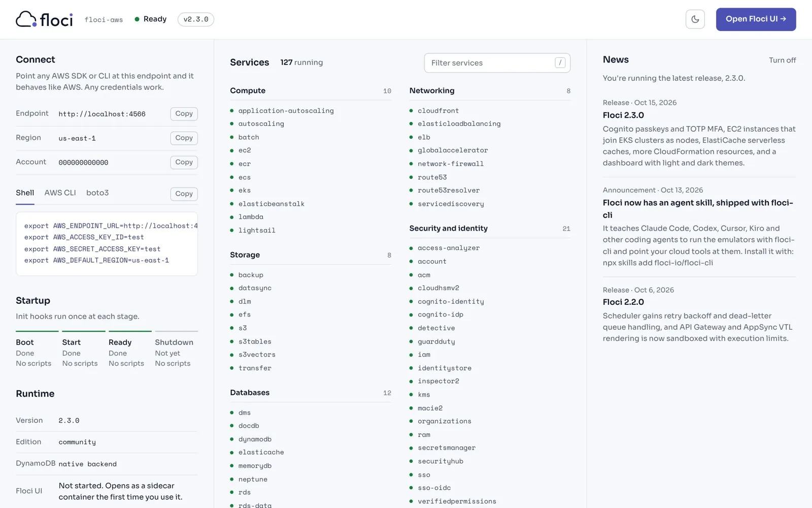The height and width of the screenshot is (508, 812).
Task: Select the Shutdown startup stage
Action: pos(176,350)
